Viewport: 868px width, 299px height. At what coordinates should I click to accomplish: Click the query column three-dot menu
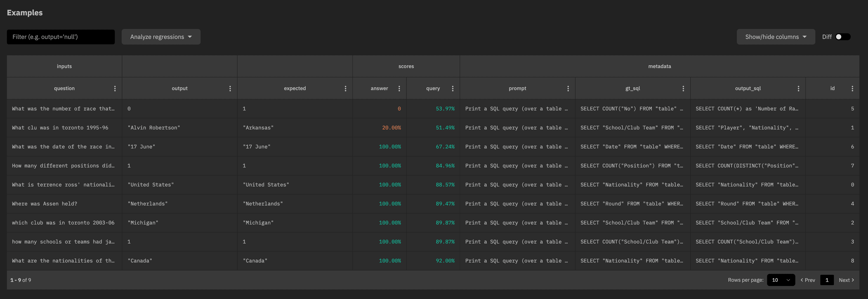[x=453, y=89]
